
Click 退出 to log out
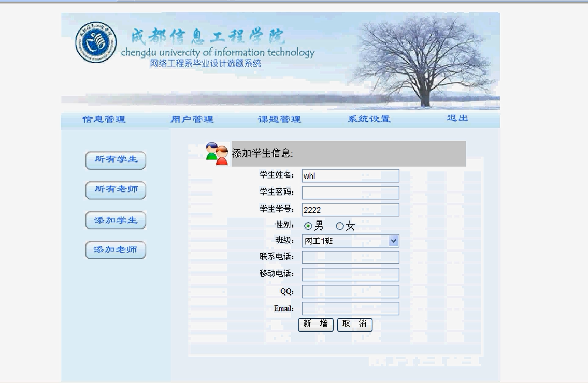tap(457, 118)
